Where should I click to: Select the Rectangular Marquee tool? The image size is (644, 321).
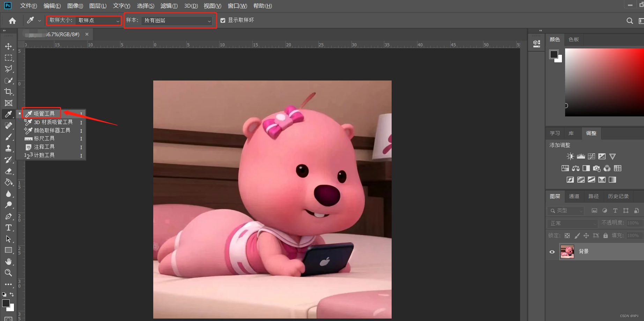(x=8, y=58)
